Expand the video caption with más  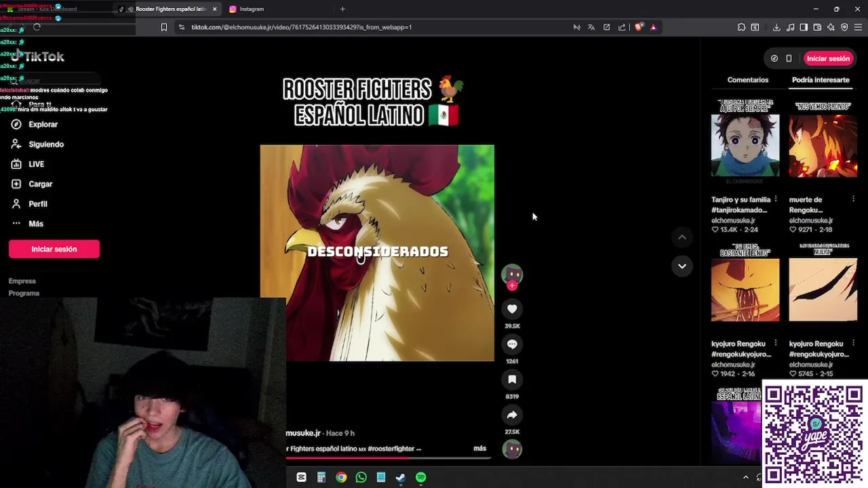479,449
